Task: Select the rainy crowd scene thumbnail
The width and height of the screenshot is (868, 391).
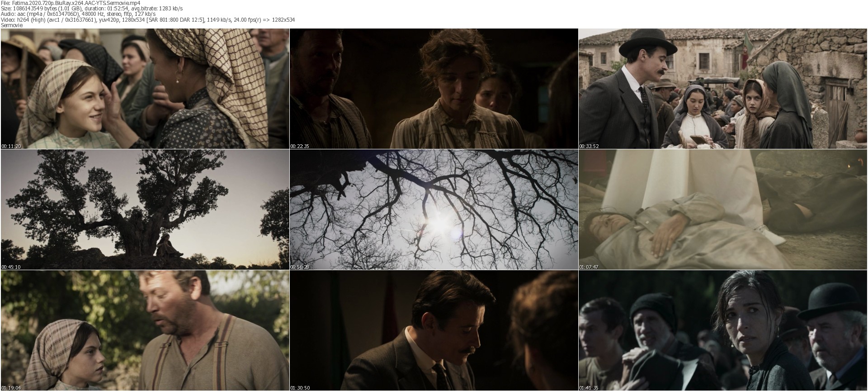Action: pyautogui.click(x=723, y=330)
